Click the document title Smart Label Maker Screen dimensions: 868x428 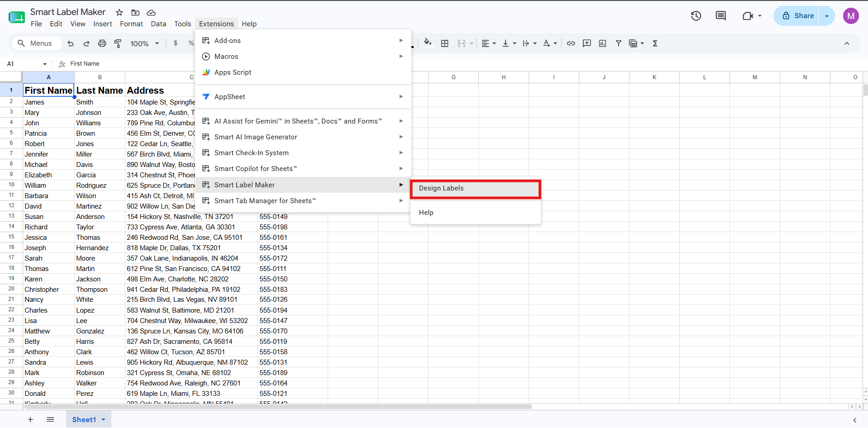(68, 12)
